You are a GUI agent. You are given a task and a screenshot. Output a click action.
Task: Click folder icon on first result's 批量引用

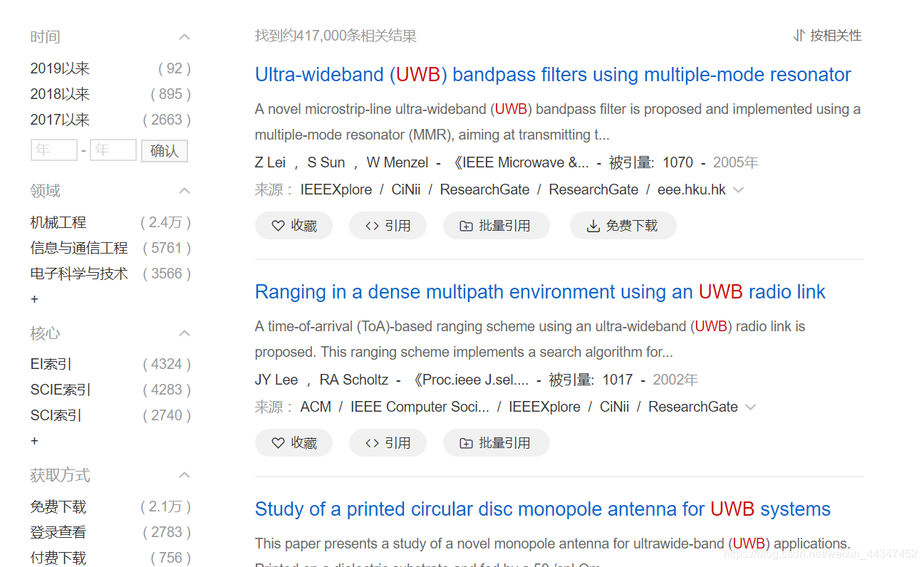coord(466,226)
